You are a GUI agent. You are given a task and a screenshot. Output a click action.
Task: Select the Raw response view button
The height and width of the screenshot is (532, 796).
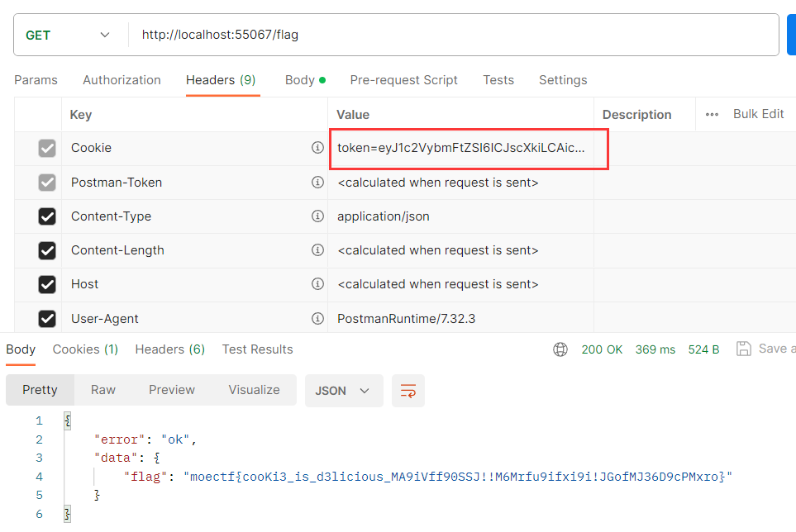point(103,390)
